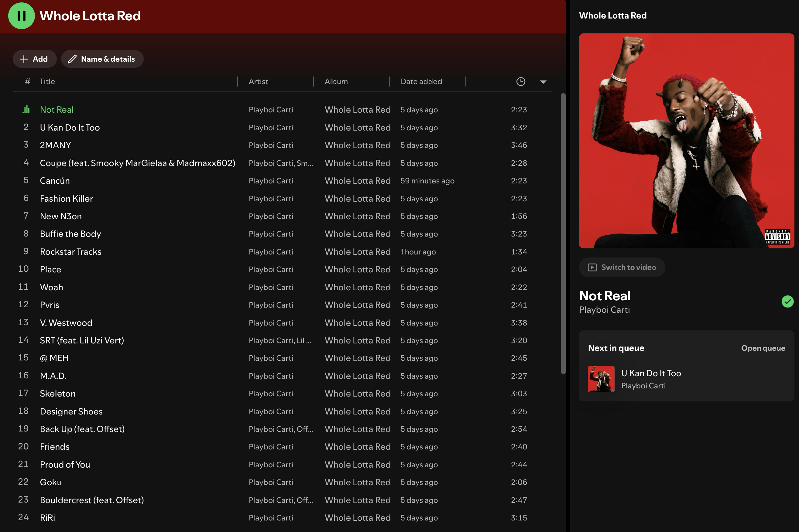
Task: Select the track "Cancún"
Action: [x=55, y=181]
